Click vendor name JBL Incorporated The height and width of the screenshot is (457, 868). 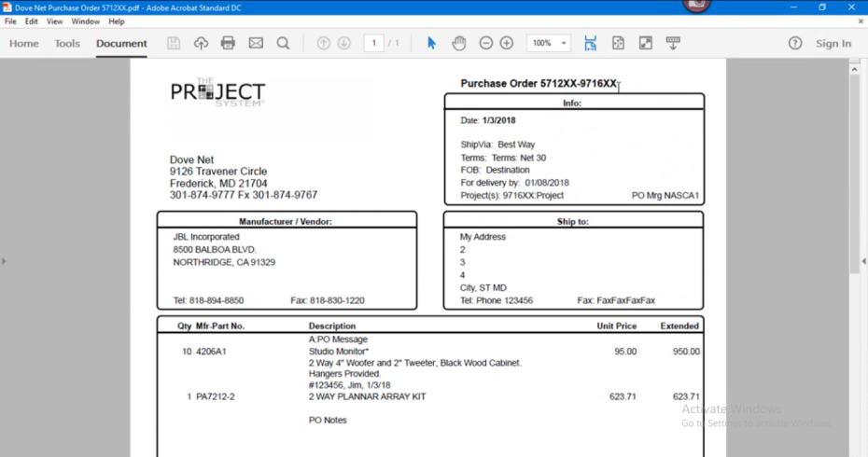(206, 237)
